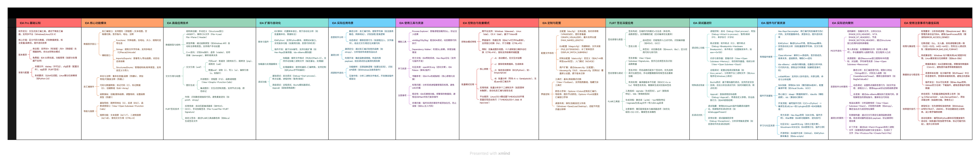Click the '交叉引用（xref）' sub-node
This screenshot has height=158, width=980.
[x=194, y=67]
